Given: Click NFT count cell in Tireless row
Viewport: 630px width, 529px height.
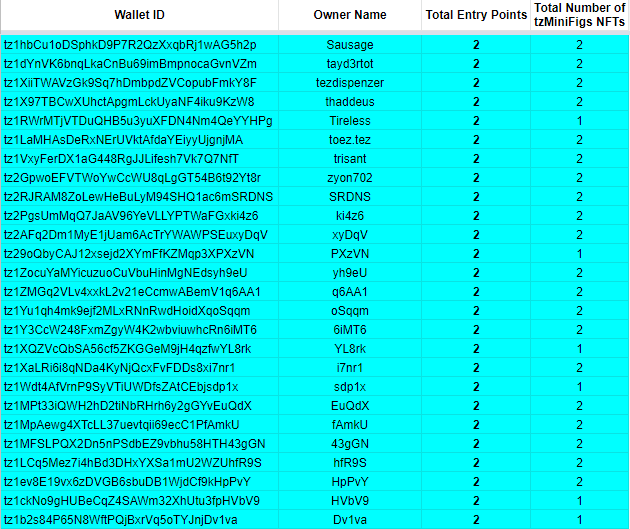Looking at the screenshot, I should pyautogui.click(x=579, y=121).
